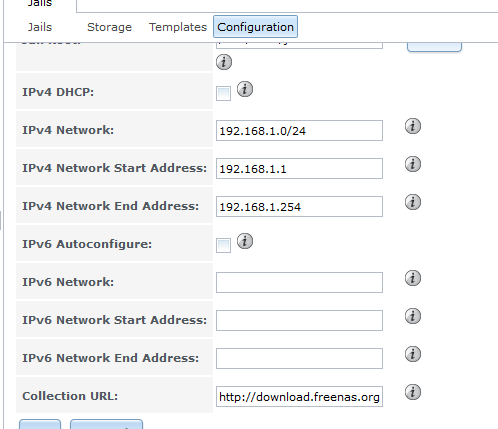Show help for IPv6 Network Start Address
This screenshot has height=429, width=498.
coord(413,316)
